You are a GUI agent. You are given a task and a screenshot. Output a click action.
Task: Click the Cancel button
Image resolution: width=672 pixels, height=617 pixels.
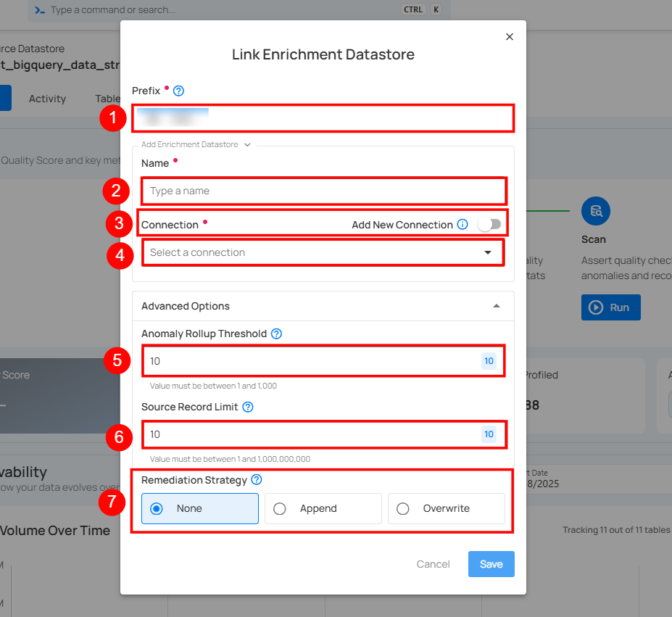pyautogui.click(x=433, y=564)
